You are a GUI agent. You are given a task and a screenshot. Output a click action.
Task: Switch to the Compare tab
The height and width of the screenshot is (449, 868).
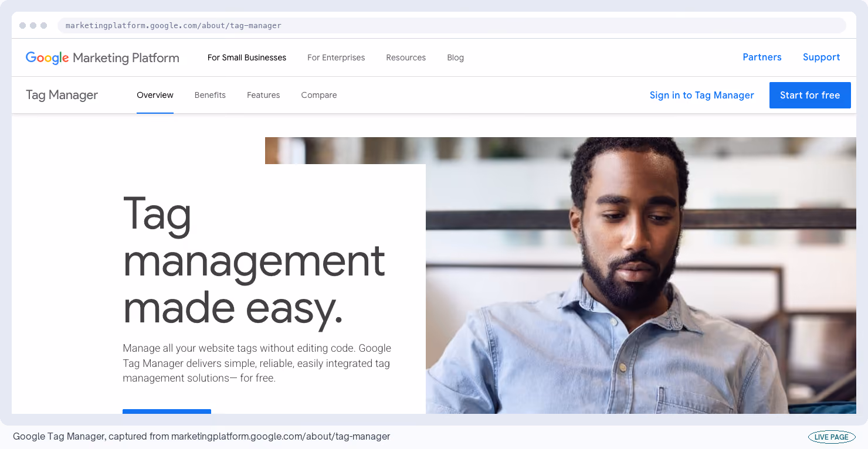point(319,95)
